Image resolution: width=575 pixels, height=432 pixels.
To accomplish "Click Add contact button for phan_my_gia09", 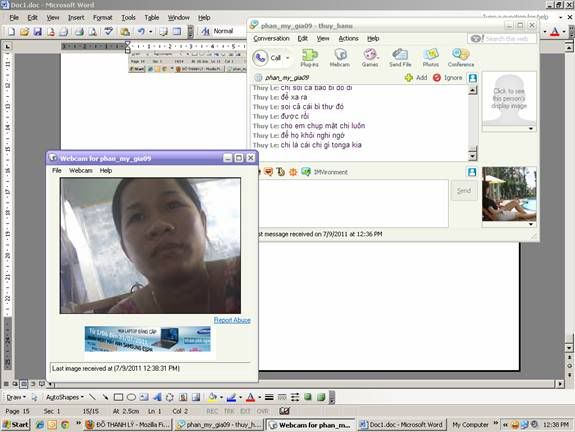I will (416, 78).
